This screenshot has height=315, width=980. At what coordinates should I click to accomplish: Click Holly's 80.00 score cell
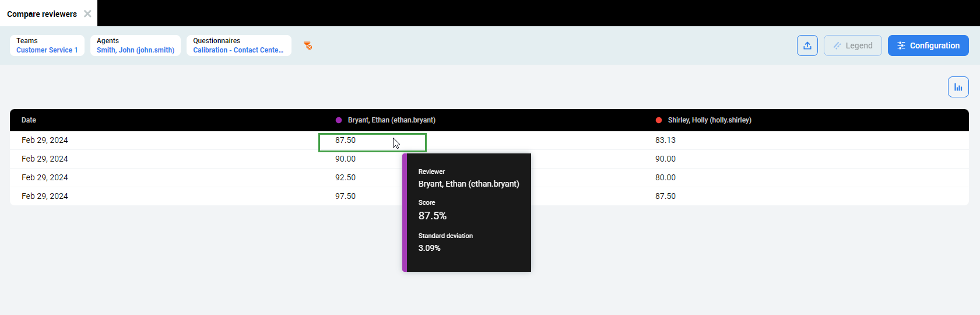pyautogui.click(x=665, y=178)
